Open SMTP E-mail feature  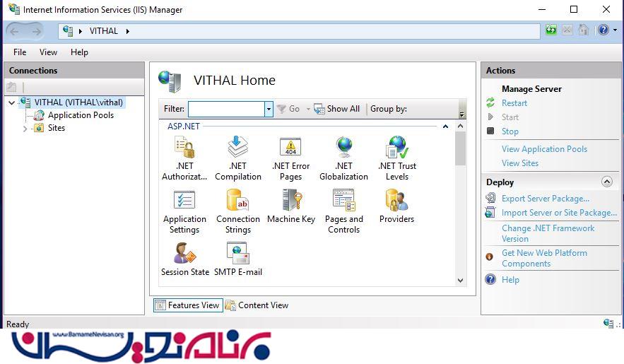point(238,259)
